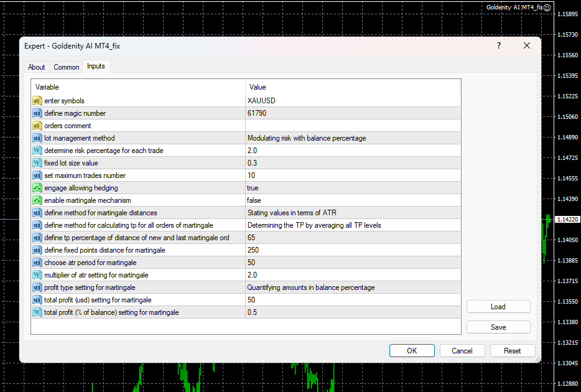
Task: Click the 'Goldenity AI MT4_fix' expert label on the chart
Action: (x=514, y=7)
